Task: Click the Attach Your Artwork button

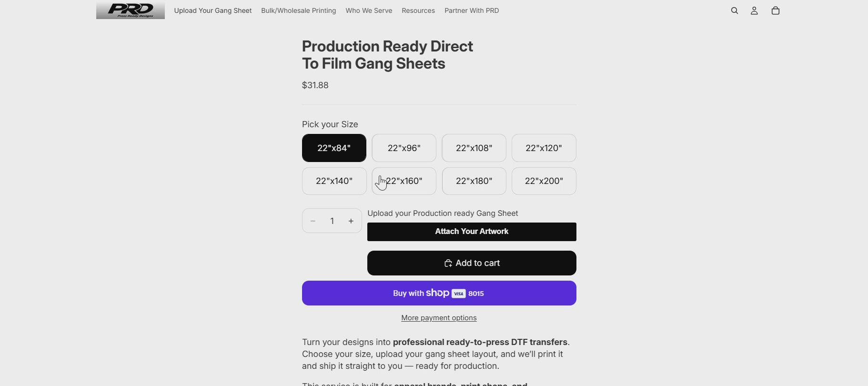Action: tap(472, 232)
